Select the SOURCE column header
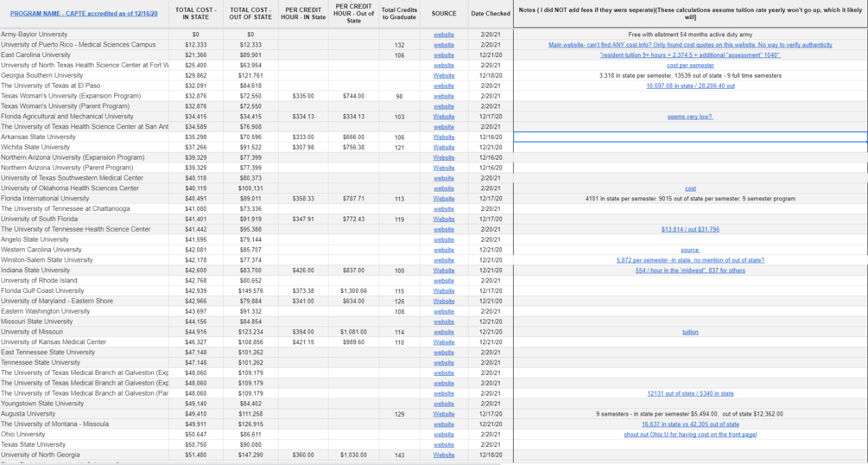Image resolution: width=868 pixels, height=465 pixels. point(444,14)
